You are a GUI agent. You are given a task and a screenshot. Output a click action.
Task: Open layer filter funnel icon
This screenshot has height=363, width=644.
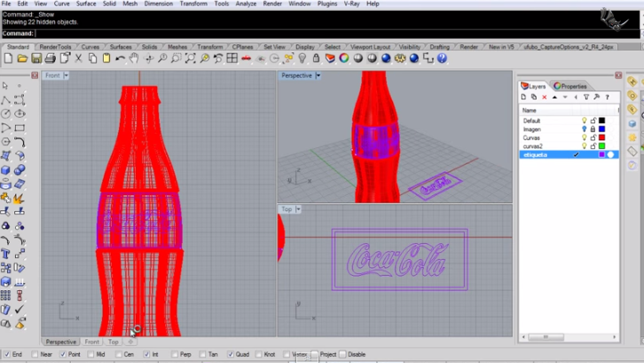click(x=586, y=97)
